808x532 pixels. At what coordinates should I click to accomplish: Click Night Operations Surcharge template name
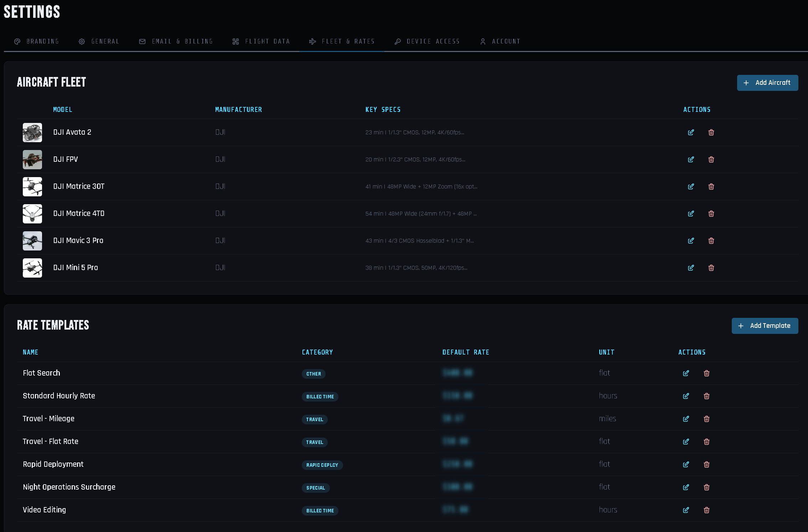(x=69, y=487)
